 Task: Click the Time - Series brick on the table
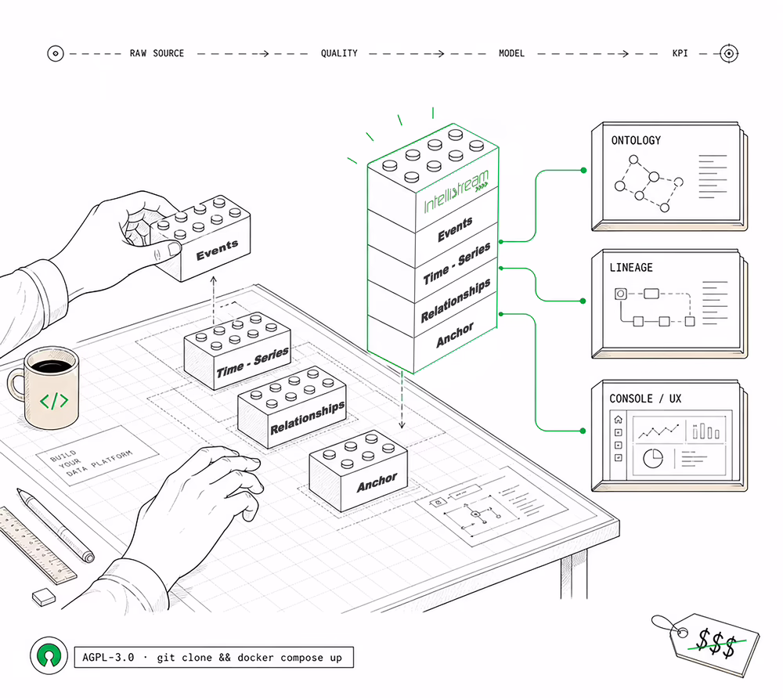tap(237, 351)
